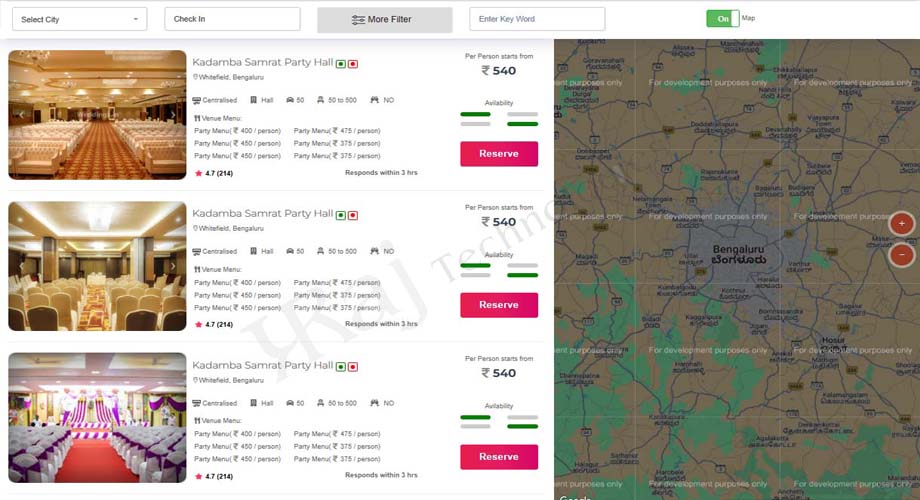Open the Select City dropdown

coord(79,19)
